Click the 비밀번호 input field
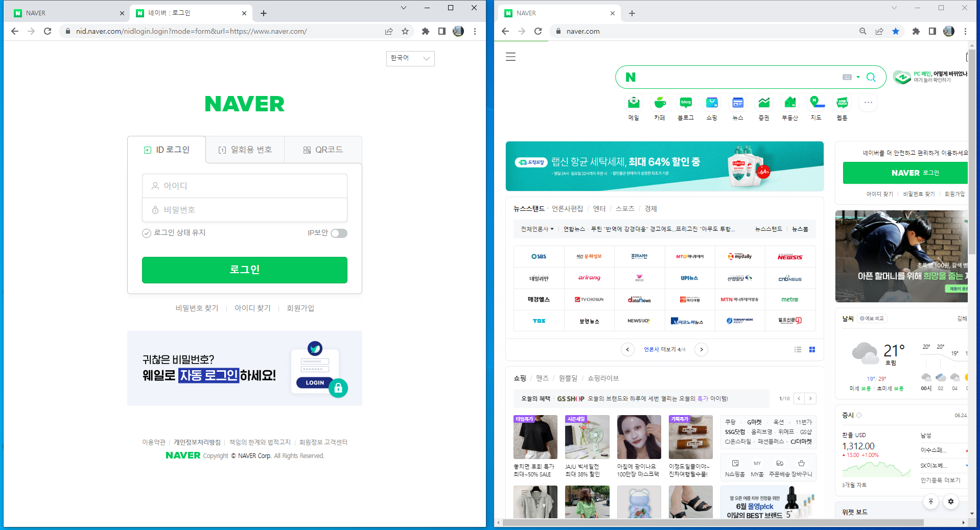Image resolution: width=980 pixels, height=530 pixels. [x=245, y=210]
